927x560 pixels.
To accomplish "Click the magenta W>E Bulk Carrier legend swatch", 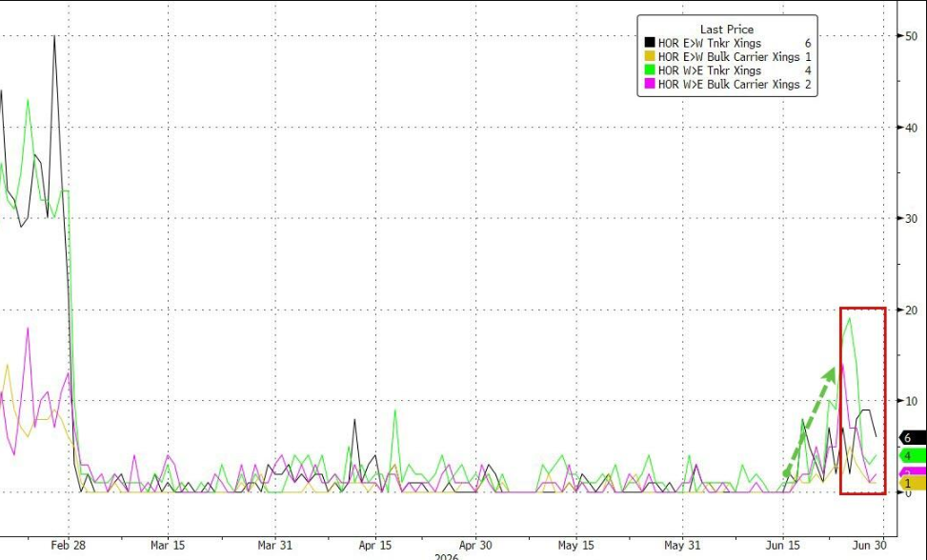I will click(x=650, y=85).
